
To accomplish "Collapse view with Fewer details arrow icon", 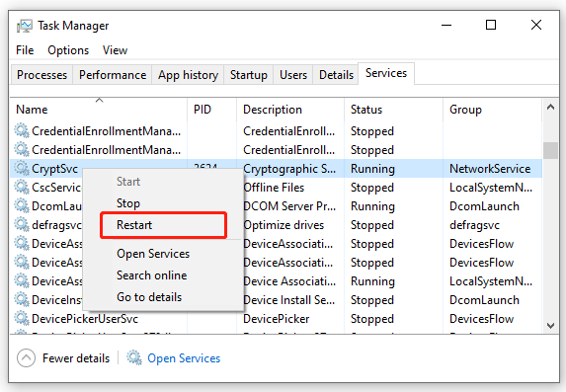I will click(26, 358).
